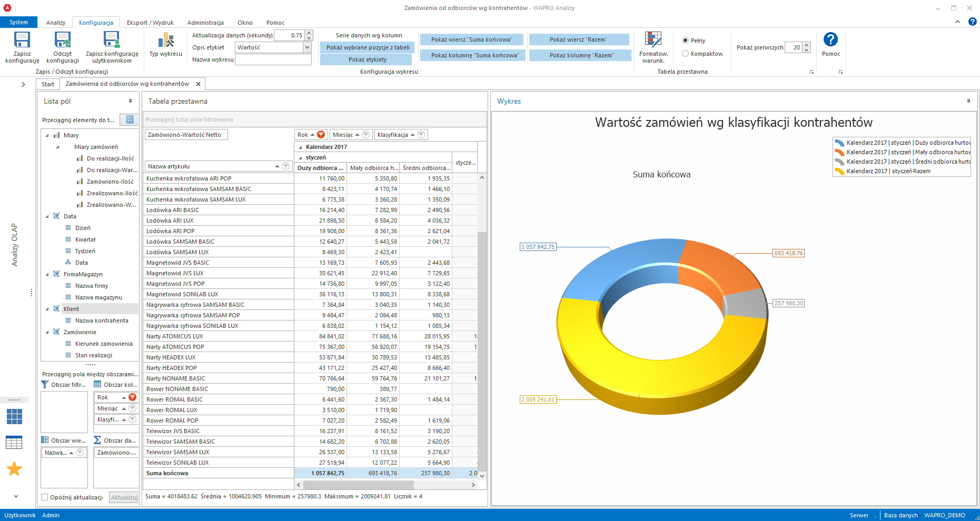Select the Pełny radio button
This screenshot has width=980, height=521.
(685, 41)
